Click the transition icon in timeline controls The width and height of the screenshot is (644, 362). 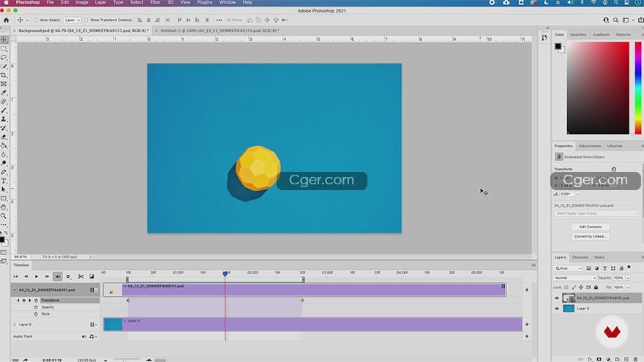(91, 276)
